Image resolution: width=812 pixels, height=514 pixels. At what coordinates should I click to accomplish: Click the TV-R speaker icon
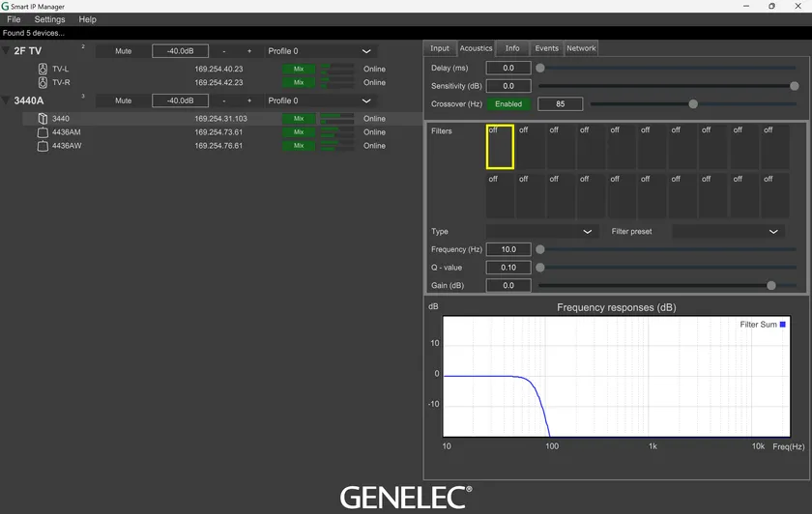pos(43,82)
